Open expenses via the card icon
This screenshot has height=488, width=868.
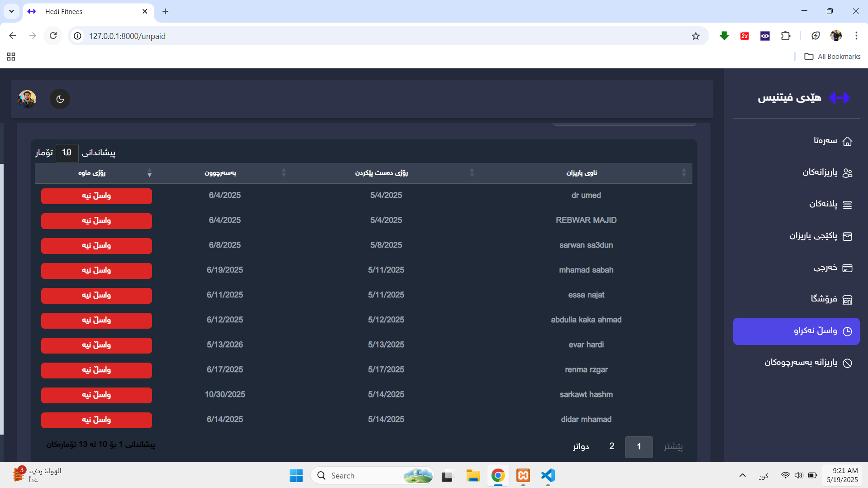(847, 268)
